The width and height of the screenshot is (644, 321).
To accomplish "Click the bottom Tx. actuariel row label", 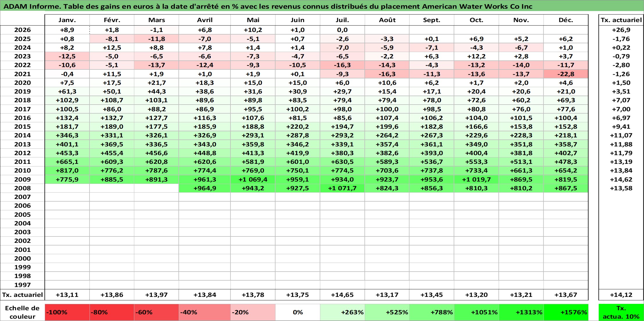I will point(22,295).
